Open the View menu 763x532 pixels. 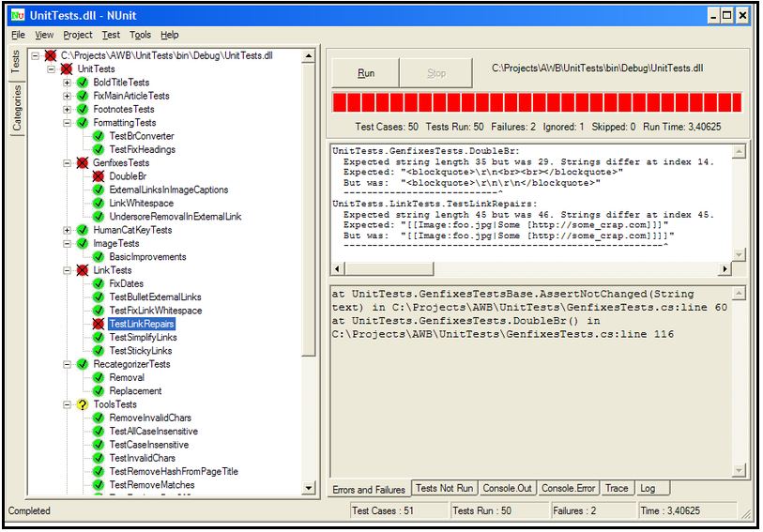coord(44,35)
